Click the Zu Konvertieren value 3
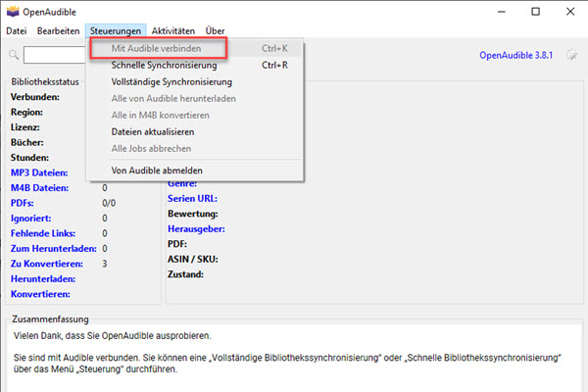This screenshot has height=392, width=588. [x=105, y=264]
